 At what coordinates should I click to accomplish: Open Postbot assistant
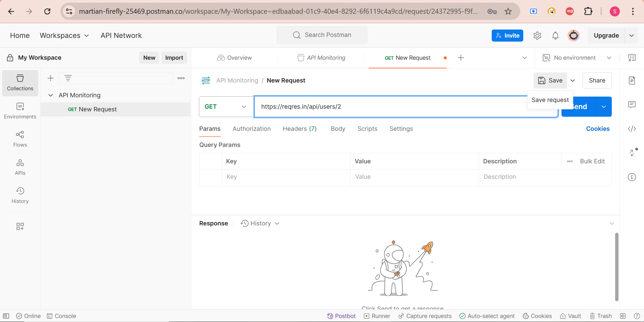click(341, 316)
